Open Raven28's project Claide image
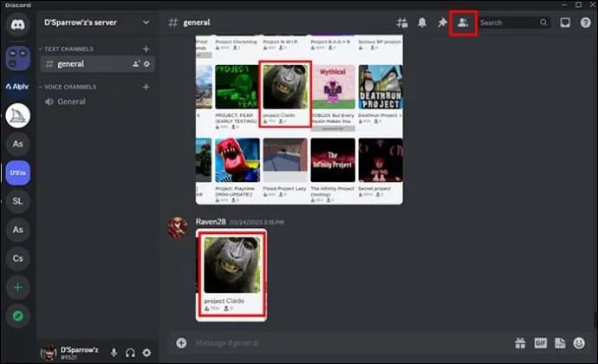The image size is (598, 364). click(231, 275)
